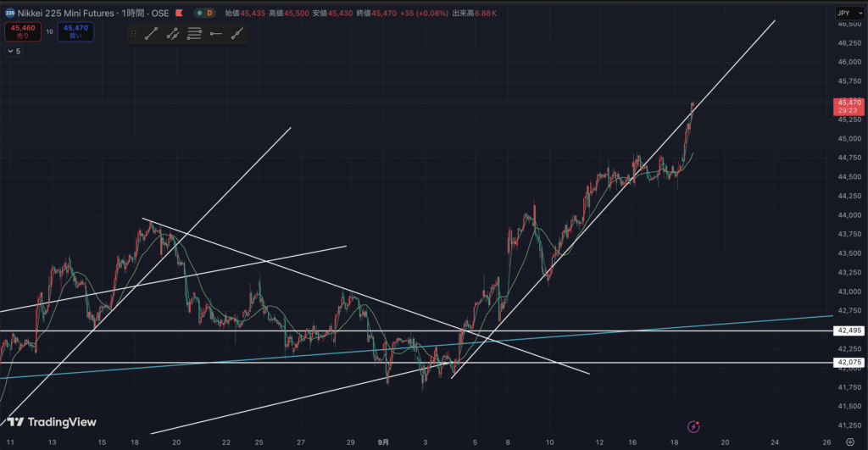Click the order quantity value 10
Image resolution: width=868 pixels, height=450 pixels.
click(x=49, y=31)
